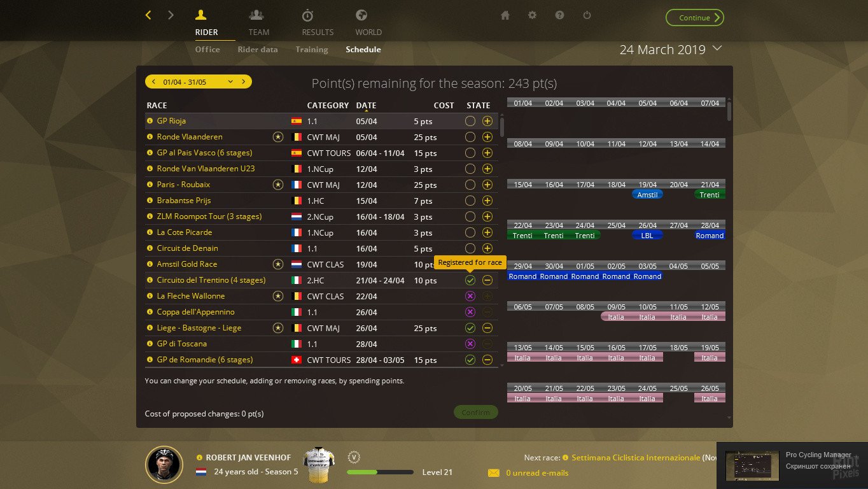Open the WORLD globe icon
The image size is (868, 489).
tap(360, 16)
